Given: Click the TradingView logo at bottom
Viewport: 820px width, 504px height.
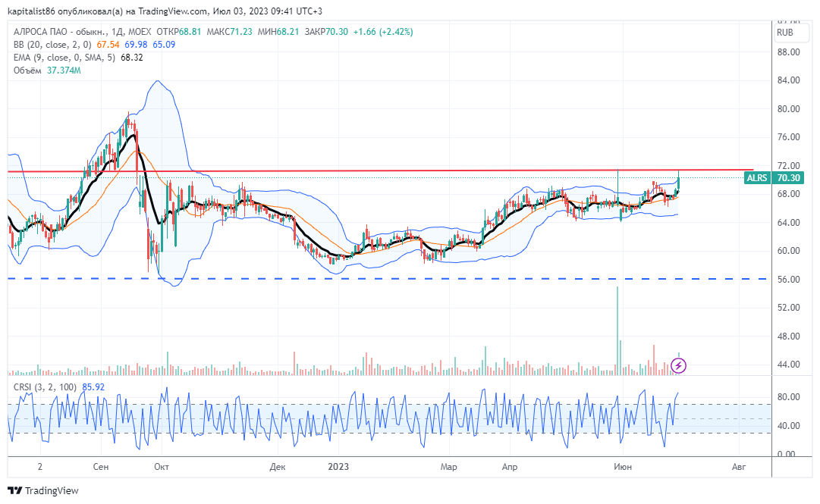Looking at the screenshot, I should pyautogui.click(x=43, y=491).
